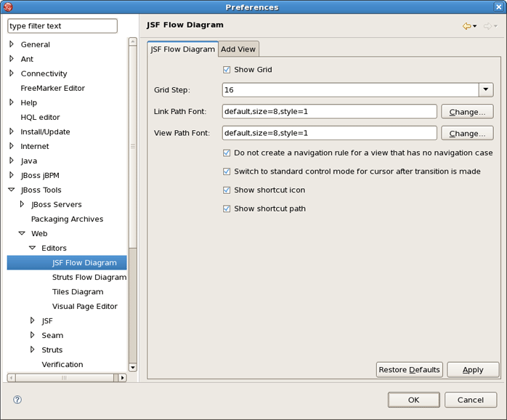This screenshot has height=420, width=507.
Task: Select JSF Flow Diagram tree item
Action: point(67,262)
